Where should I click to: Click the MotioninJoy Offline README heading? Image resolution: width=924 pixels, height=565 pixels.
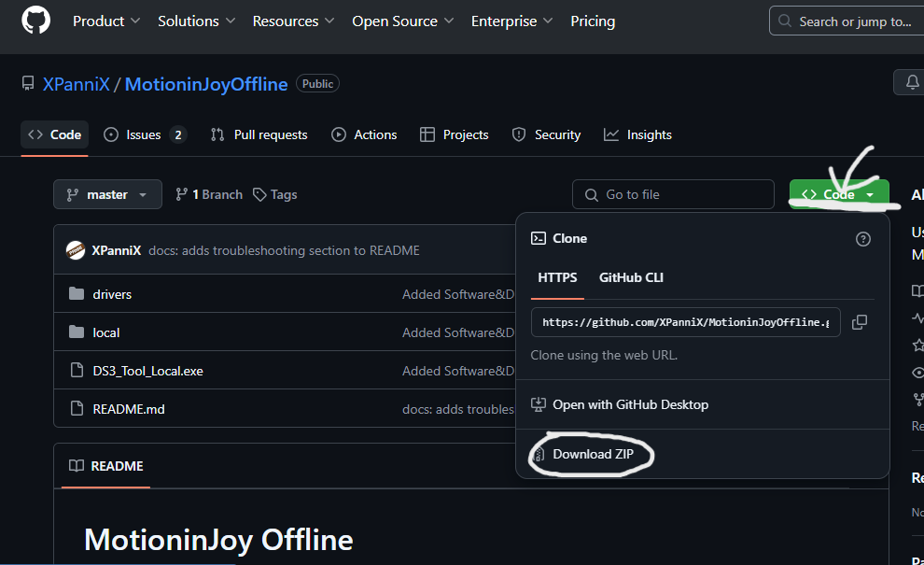[x=218, y=539]
